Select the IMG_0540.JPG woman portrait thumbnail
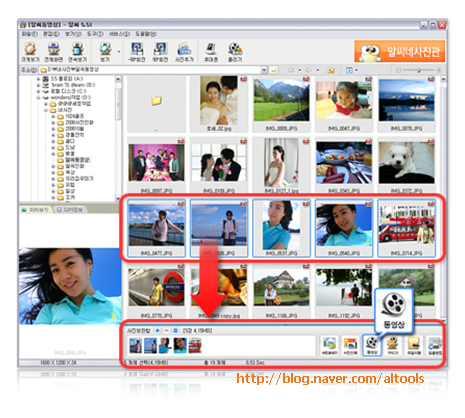Viewport: 465px width, 418px height. [344, 228]
